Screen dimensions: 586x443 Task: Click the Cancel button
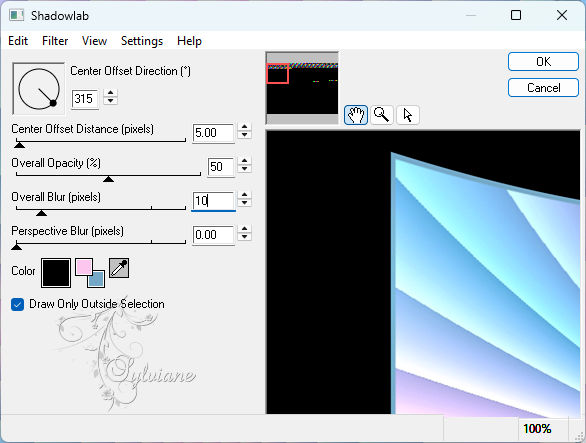[543, 88]
